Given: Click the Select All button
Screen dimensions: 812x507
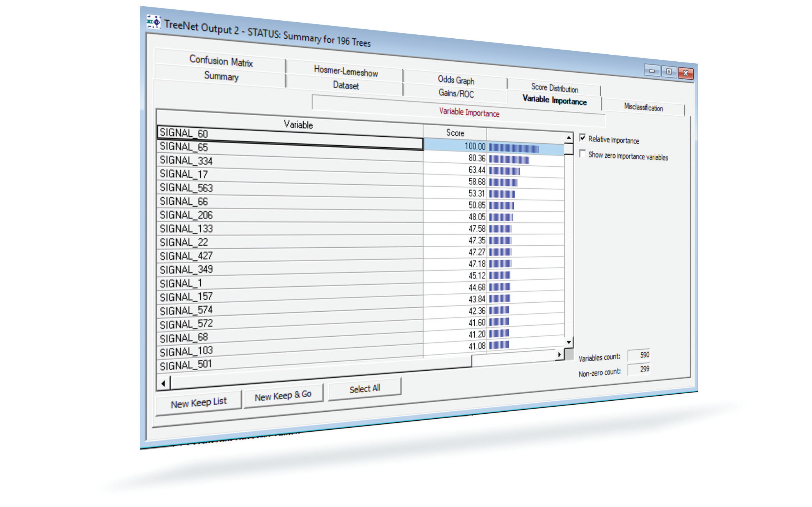Looking at the screenshot, I should [365, 389].
